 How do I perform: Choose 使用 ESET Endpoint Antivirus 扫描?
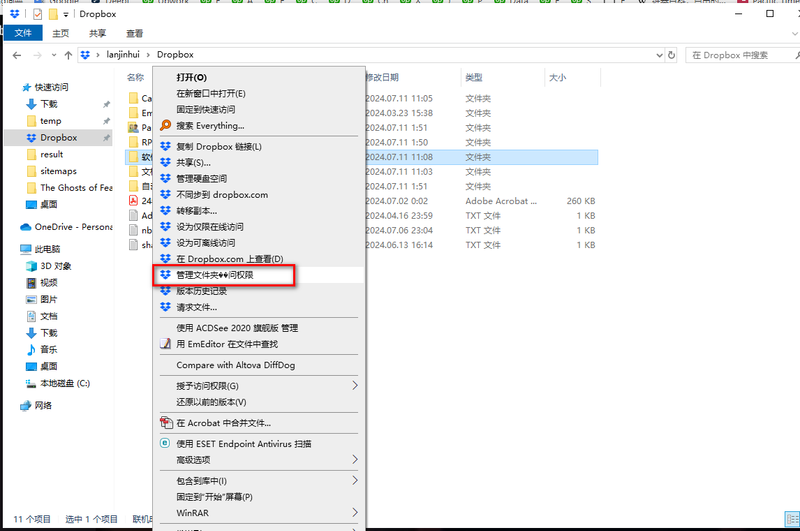[258, 444]
